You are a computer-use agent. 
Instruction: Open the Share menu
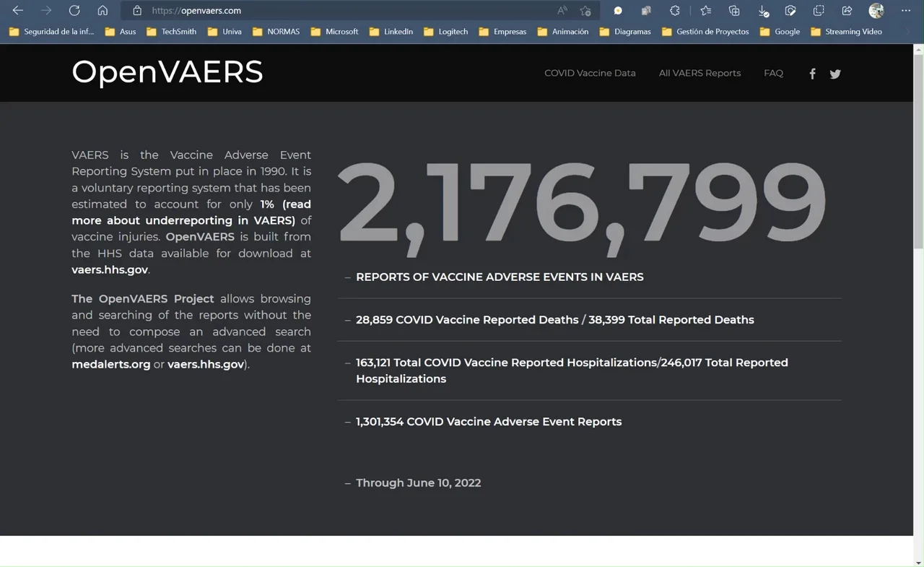pyautogui.click(x=847, y=11)
